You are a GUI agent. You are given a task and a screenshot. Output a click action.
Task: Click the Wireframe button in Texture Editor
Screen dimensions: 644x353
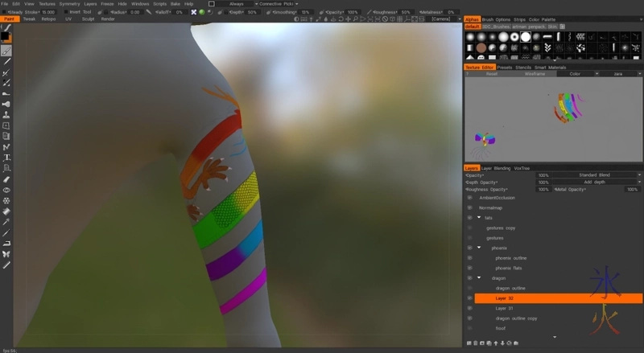[x=535, y=73]
